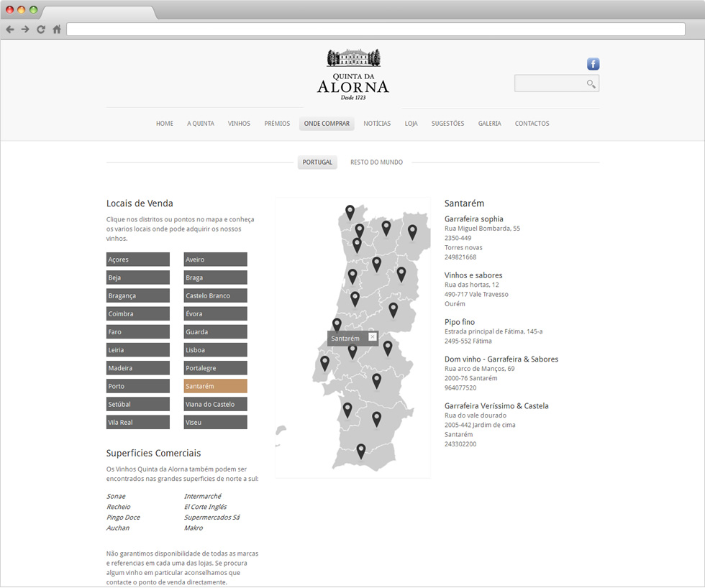
Task: Click the Viana do Castelo button
Action: point(215,404)
